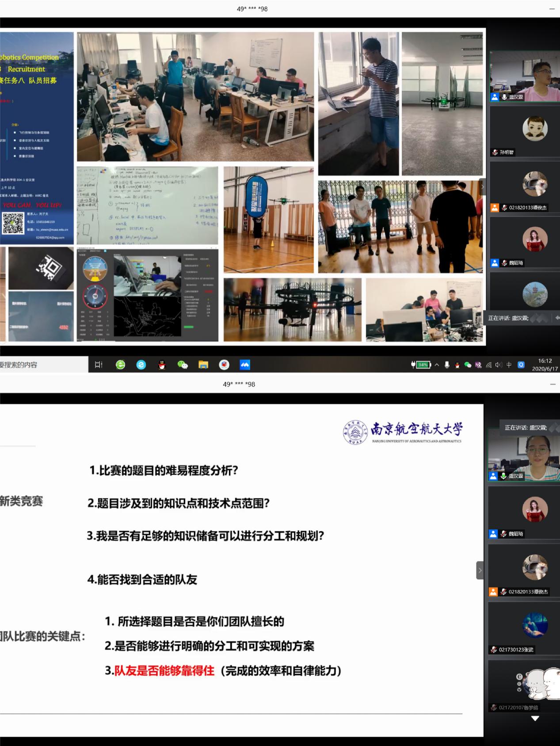This screenshot has width=560, height=746.
Task: Launch the green 360 browser icon
Action: pyautogui.click(x=120, y=365)
